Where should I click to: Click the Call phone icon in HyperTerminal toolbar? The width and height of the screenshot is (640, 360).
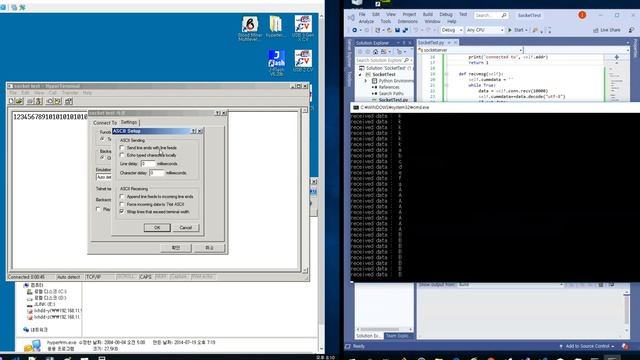coord(31,101)
